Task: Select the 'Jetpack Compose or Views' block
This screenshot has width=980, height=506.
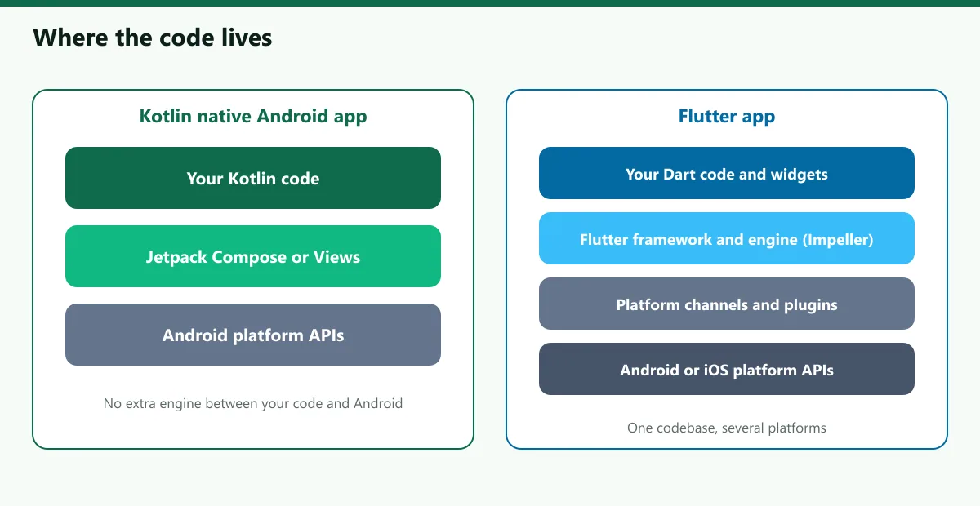Action: 253,256
